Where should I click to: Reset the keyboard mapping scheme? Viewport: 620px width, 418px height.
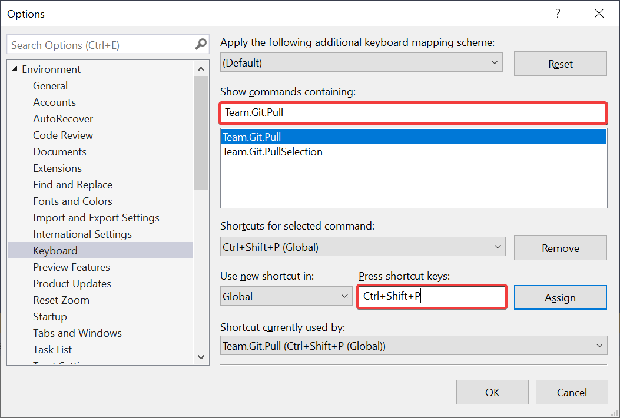(x=560, y=63)
